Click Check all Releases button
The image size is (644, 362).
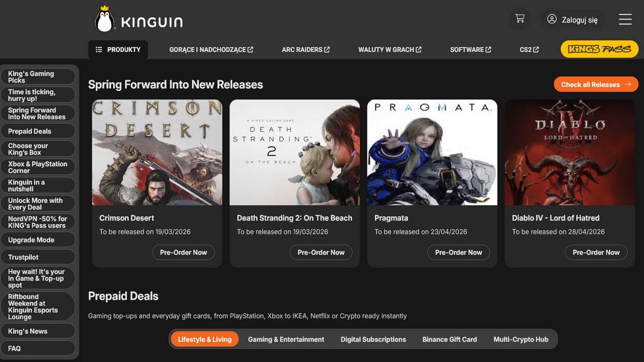[x=596, y=84]
